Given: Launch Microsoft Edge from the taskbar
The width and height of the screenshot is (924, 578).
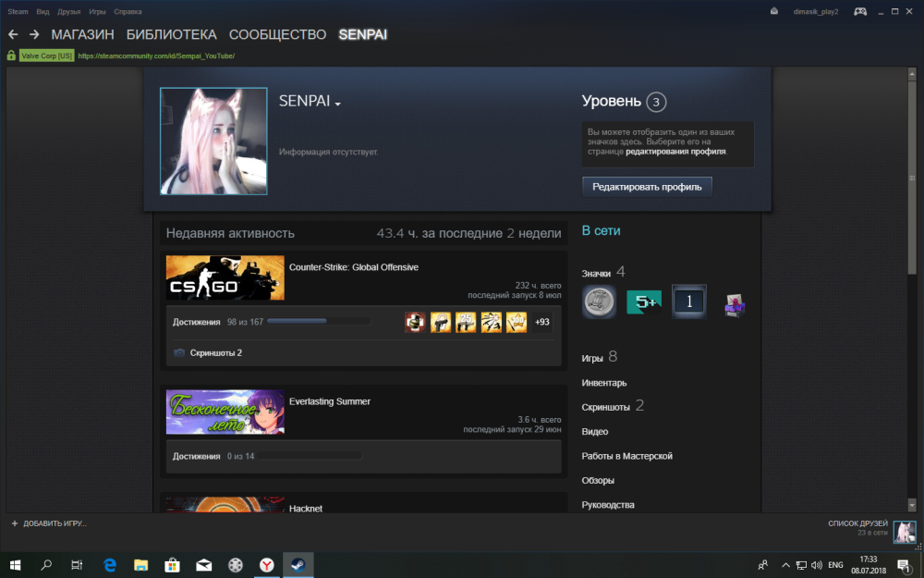Looking at the screenshot, I should pos(110,565).
